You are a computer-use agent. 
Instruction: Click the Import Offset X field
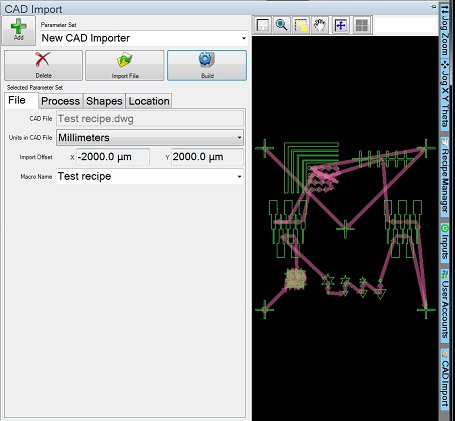pyautogui.click(x=113, y=157)
